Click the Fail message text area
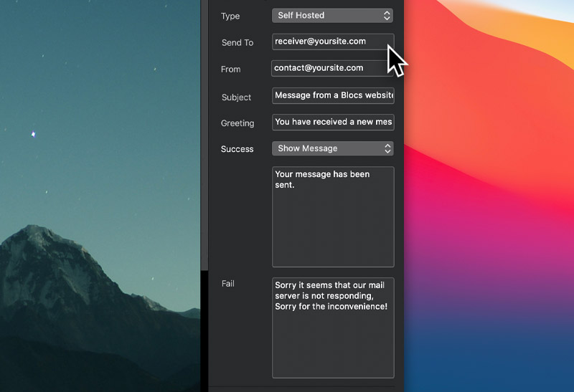Viewport: 574px width, 392px height. (x=333, y=328)
